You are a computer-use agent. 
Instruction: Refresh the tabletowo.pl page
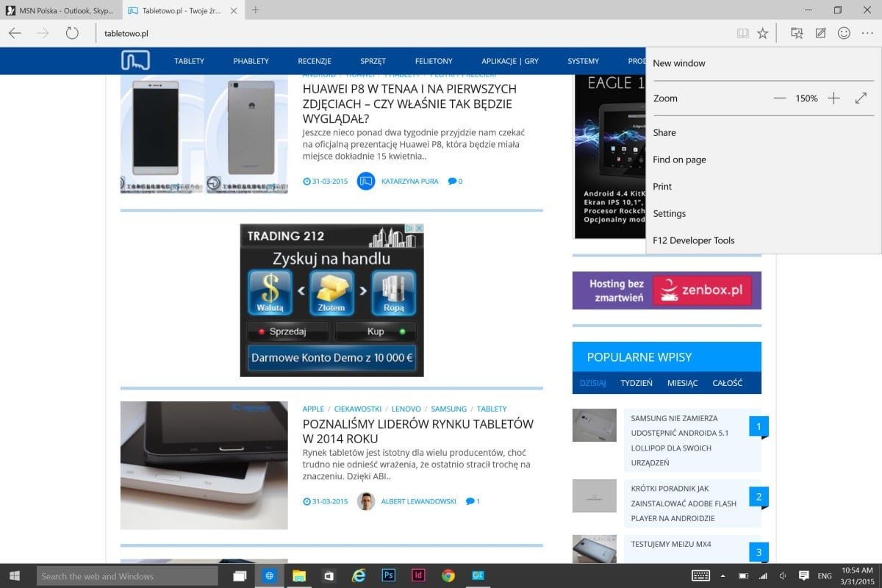coord(72,33)
